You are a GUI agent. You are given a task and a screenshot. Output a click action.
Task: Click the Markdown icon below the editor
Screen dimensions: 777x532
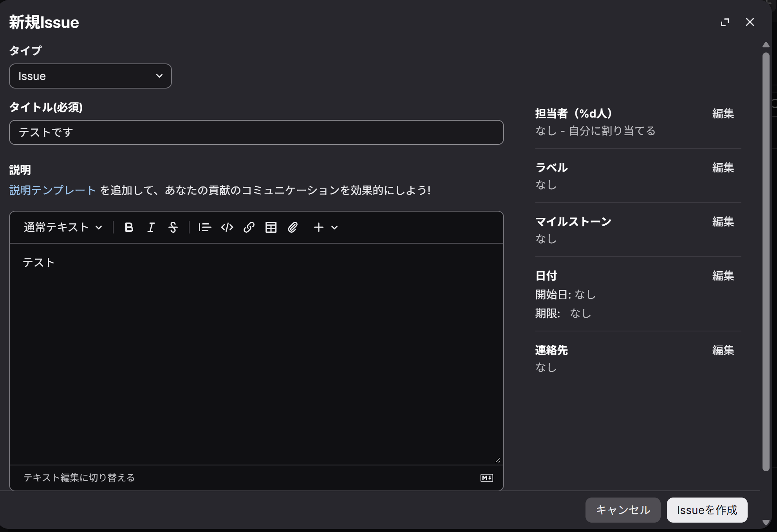pos(486,478)
